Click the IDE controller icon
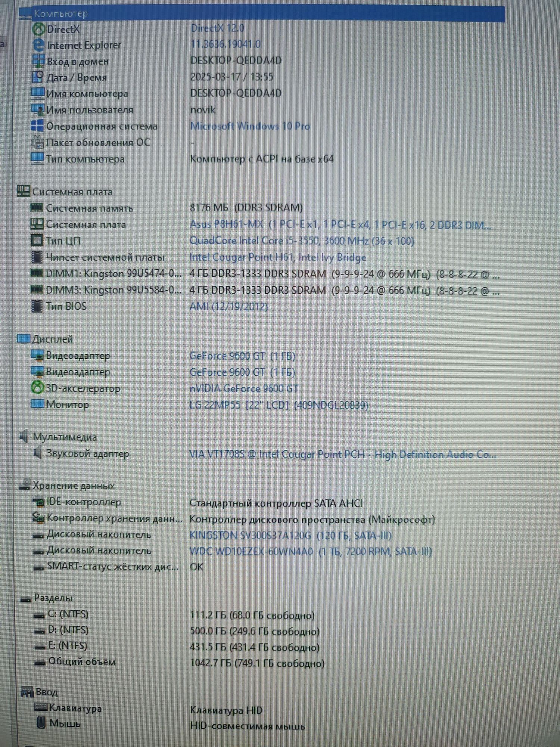Viewport: 560px width, 747px height. (x=38, y=502)
